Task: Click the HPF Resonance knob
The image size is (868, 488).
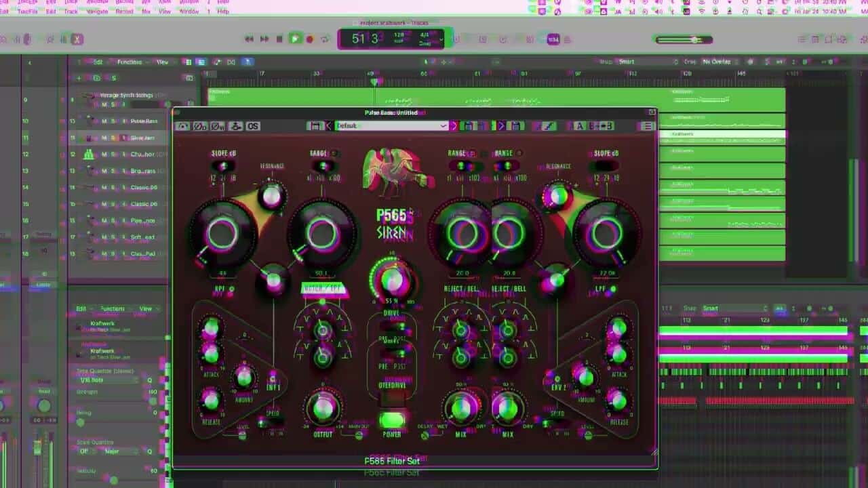Action: 271,196
